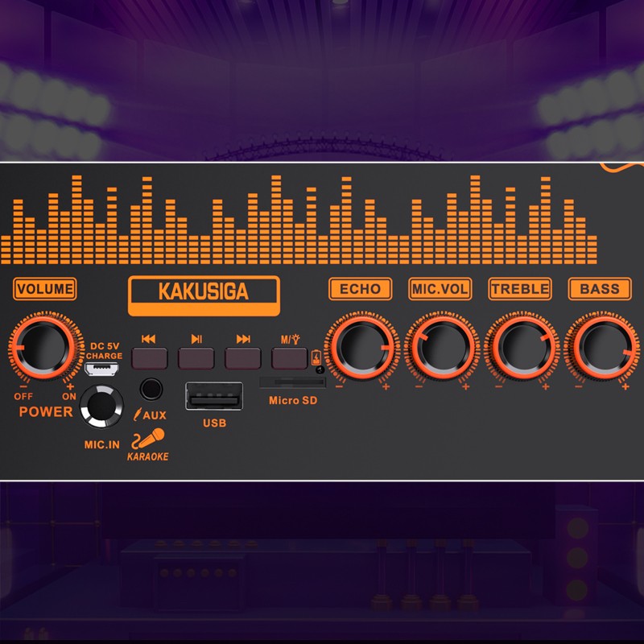The height and width of the screenshot is (644, 644).
Task: Click the KAKUSIGA display screen
Action: 203,295
